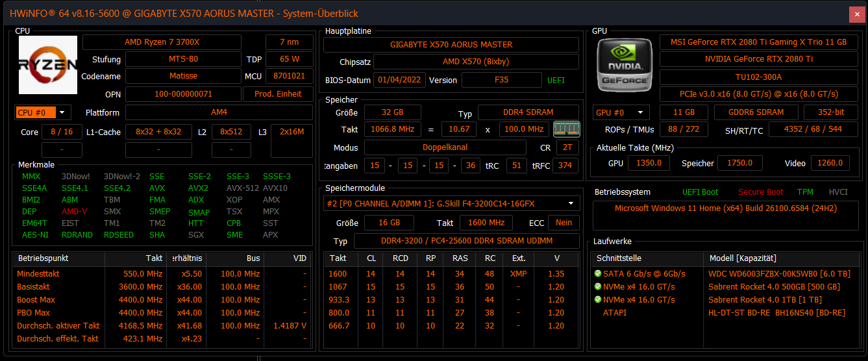
Task: Click the AMD Ryzen CPU logo
Action: [x=48, y=65]
